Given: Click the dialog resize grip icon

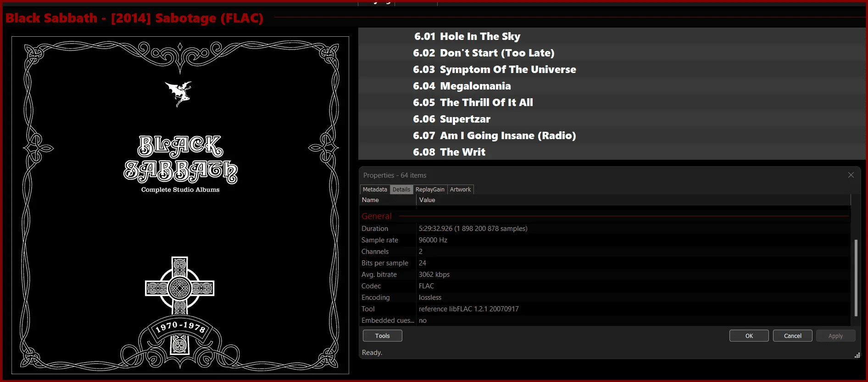Looking at the screenshot, I should (857, 355).
